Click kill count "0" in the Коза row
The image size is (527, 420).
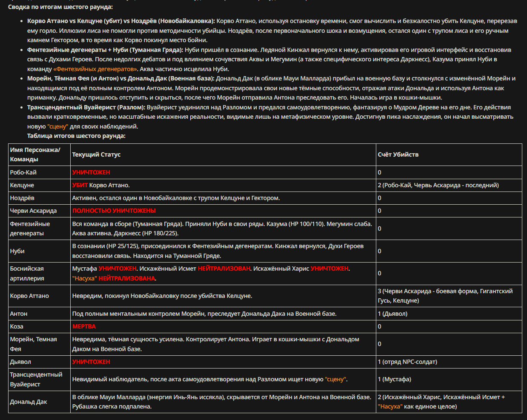380,326
